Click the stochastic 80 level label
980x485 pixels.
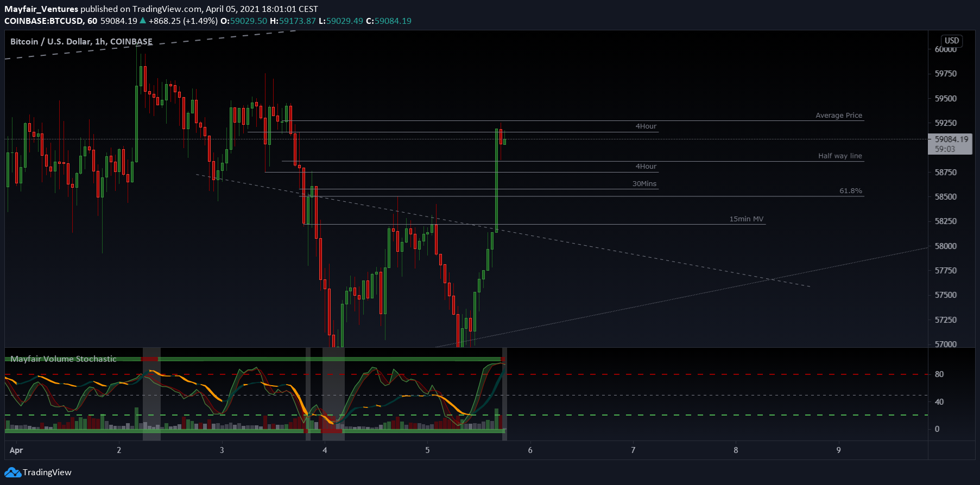939,374
